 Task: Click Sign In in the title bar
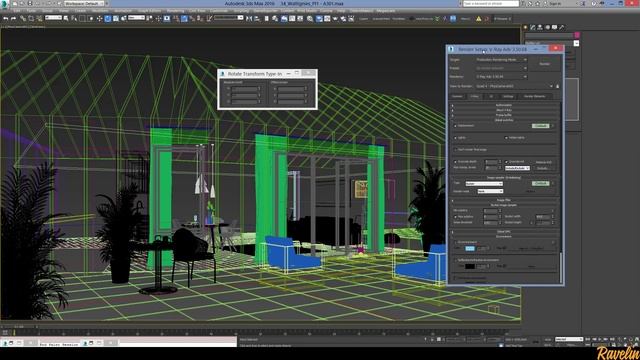click(x=555, y=4)
